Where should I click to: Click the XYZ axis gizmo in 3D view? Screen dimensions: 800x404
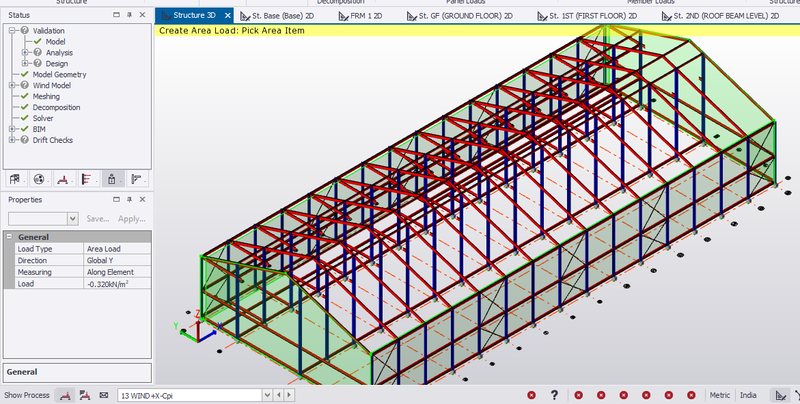[x=199, y=330]
